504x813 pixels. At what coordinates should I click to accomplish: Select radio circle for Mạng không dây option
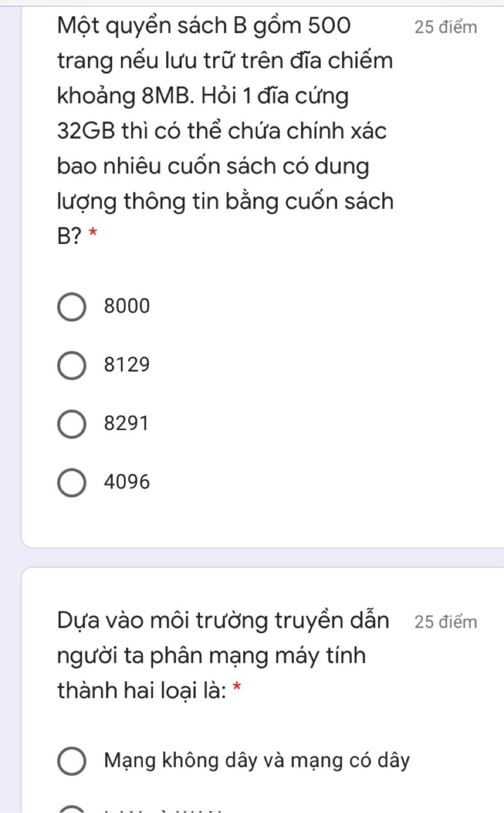72,761
